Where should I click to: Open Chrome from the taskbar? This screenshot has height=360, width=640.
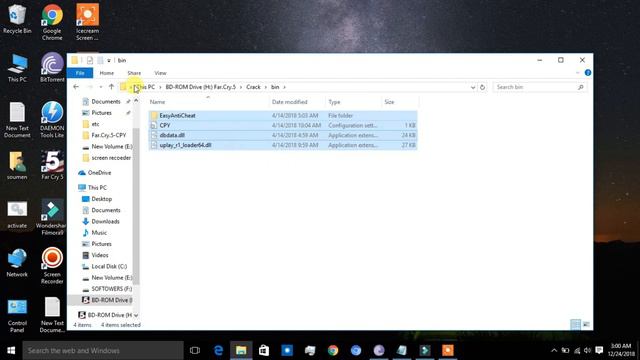click(333, 351)
